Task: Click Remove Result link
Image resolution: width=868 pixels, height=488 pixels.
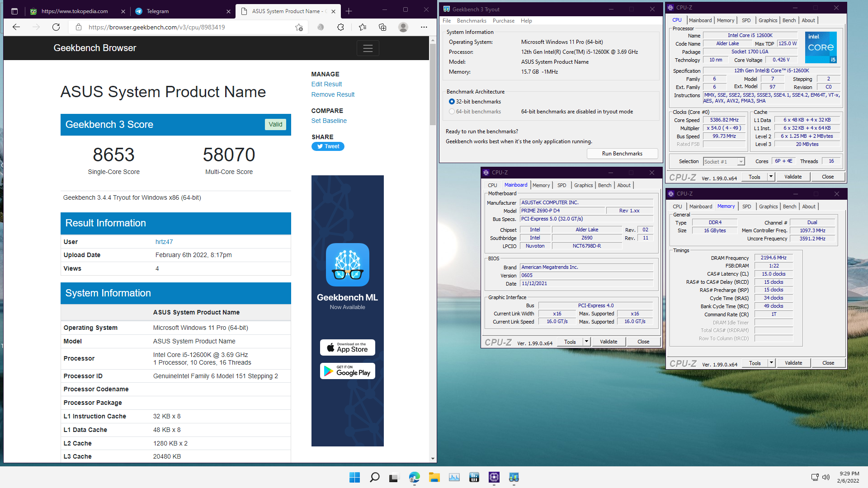Action: click(333, 94)
